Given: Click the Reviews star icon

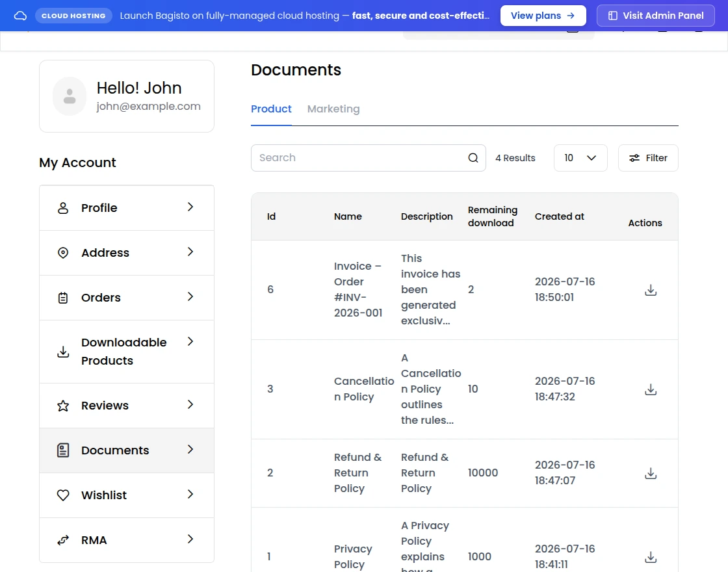Looking at the screenshot, I should pyautogui.click(x=63, y=406).
